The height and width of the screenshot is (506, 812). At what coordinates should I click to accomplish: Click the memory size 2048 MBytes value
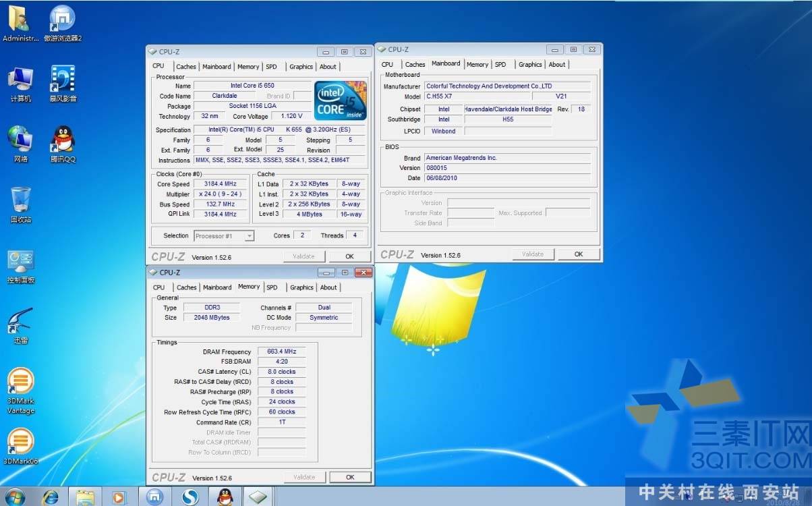(x=212, y=317)
